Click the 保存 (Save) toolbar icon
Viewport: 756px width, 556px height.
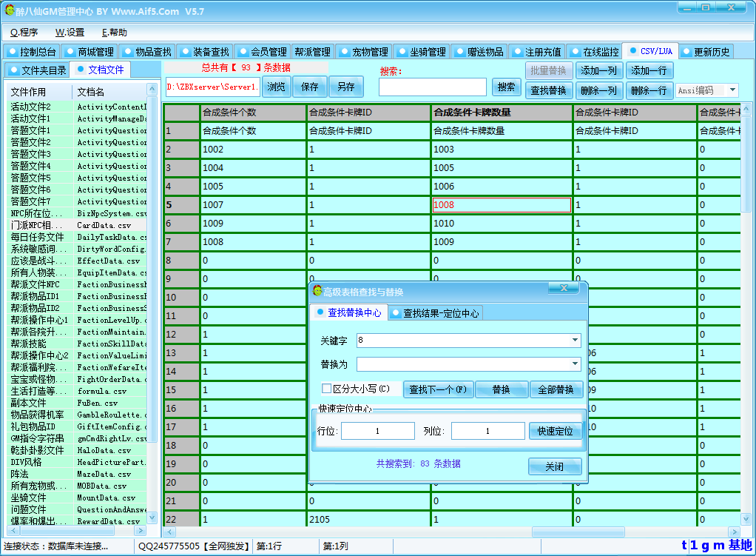(309, 86)
